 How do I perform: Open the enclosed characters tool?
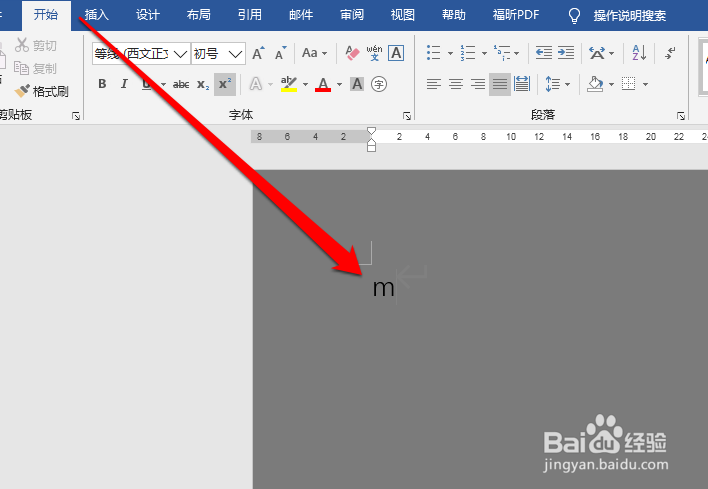pos(379,84)
